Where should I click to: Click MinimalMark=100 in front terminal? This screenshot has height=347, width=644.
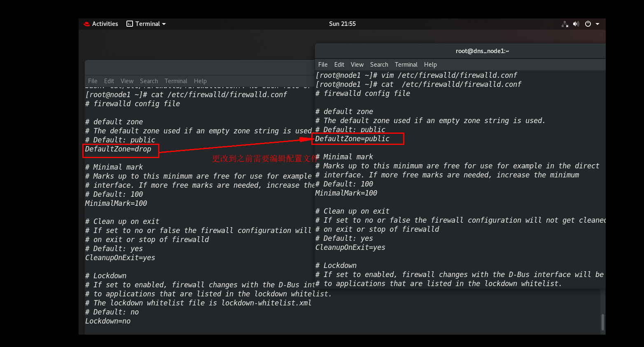coord(346,193)
